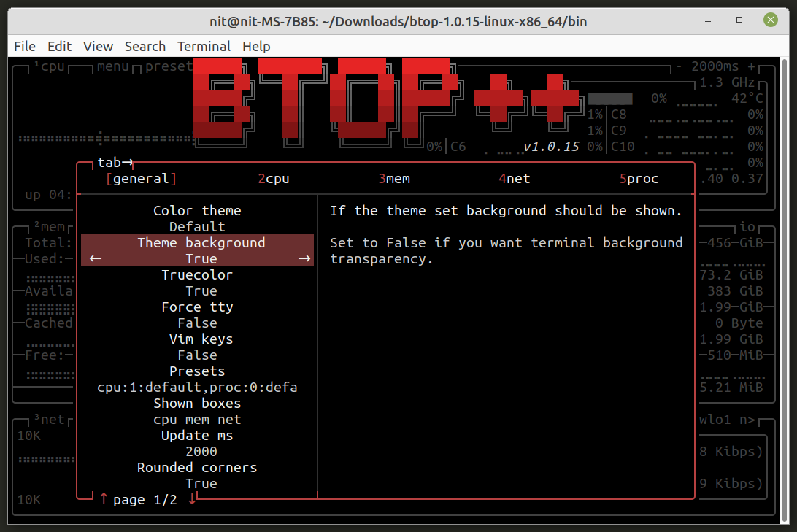Switch to the 2cpu options tab
This screenshot has height=532, width=797.
point(274,179)
